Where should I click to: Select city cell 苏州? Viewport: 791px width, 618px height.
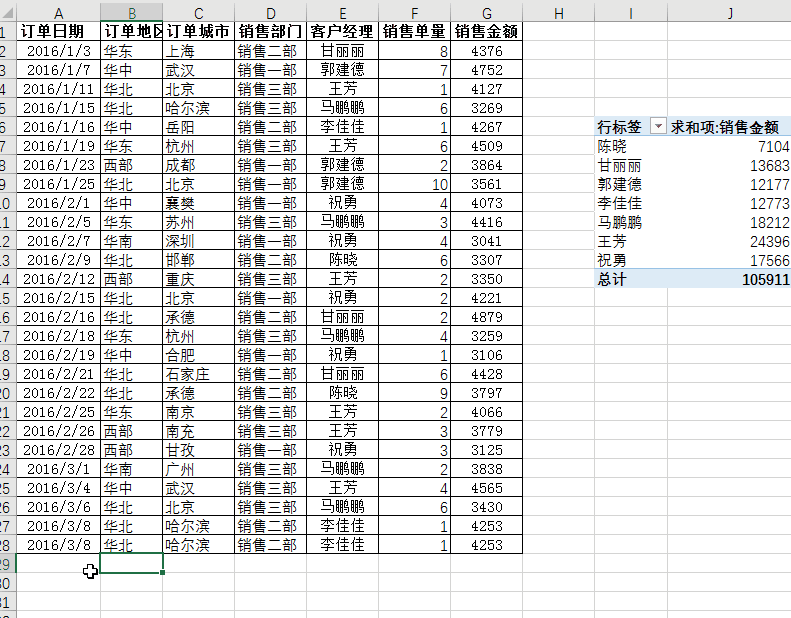coord(199,222)
